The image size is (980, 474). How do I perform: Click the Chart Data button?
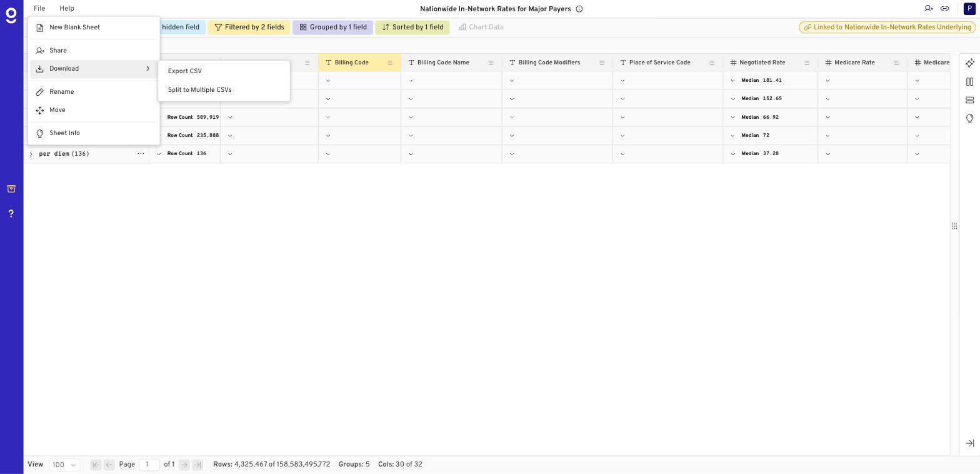coord(481,28)
